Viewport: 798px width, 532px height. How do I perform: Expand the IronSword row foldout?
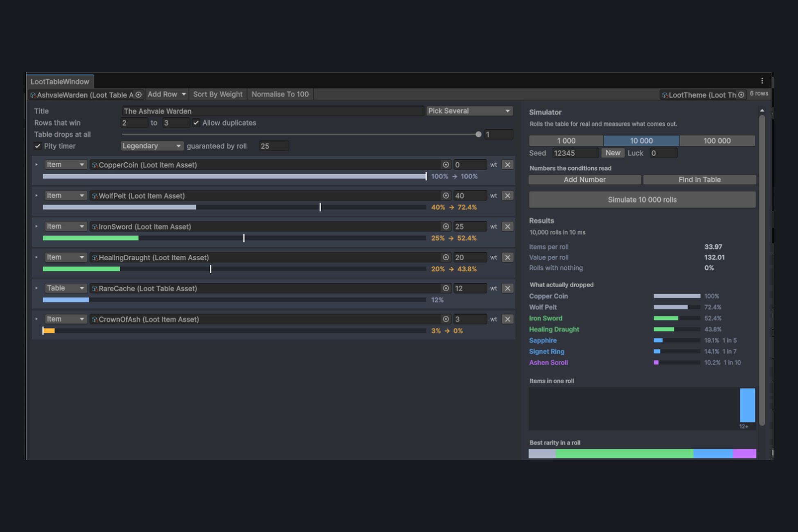click(x=36, y=226)
